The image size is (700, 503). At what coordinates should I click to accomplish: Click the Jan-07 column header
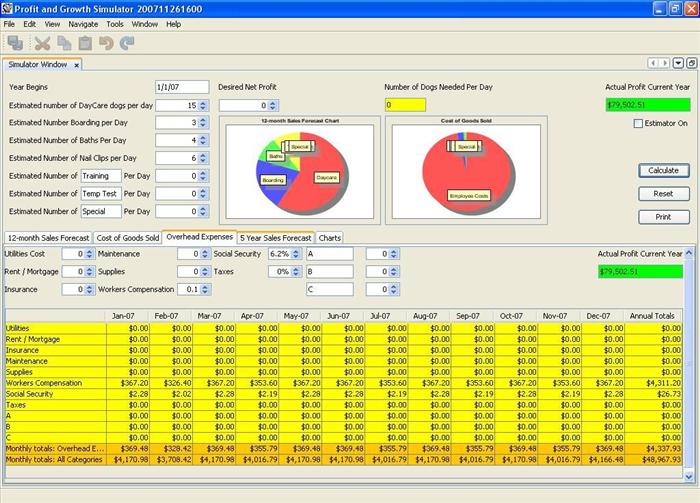[x=123, y=316]
